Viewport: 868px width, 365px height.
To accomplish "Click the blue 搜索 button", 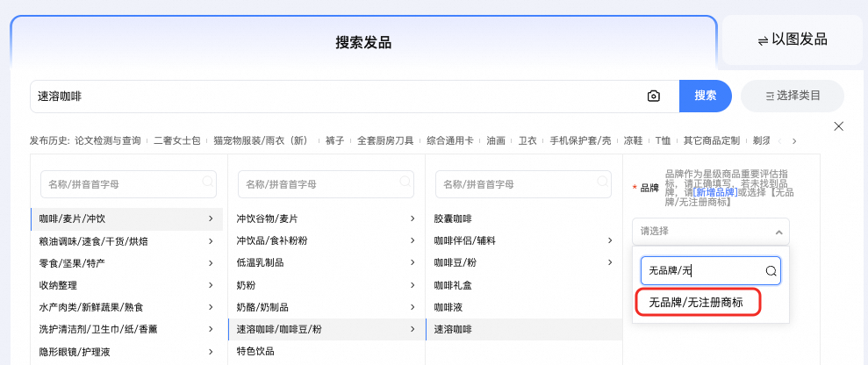I will pyautogui.click(x=706, y=97).
